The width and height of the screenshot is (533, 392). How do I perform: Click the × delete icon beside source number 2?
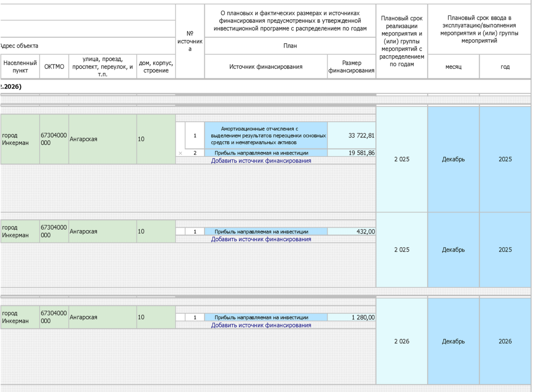click(x=181, y=153)
